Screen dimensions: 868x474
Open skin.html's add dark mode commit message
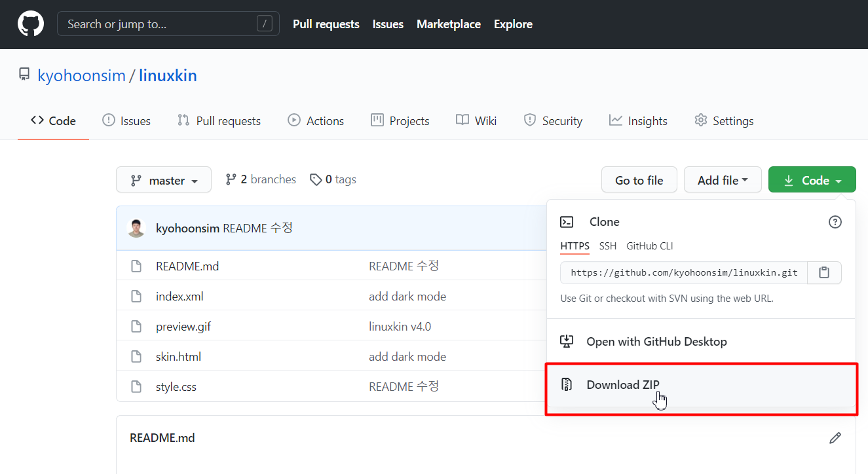407,357
